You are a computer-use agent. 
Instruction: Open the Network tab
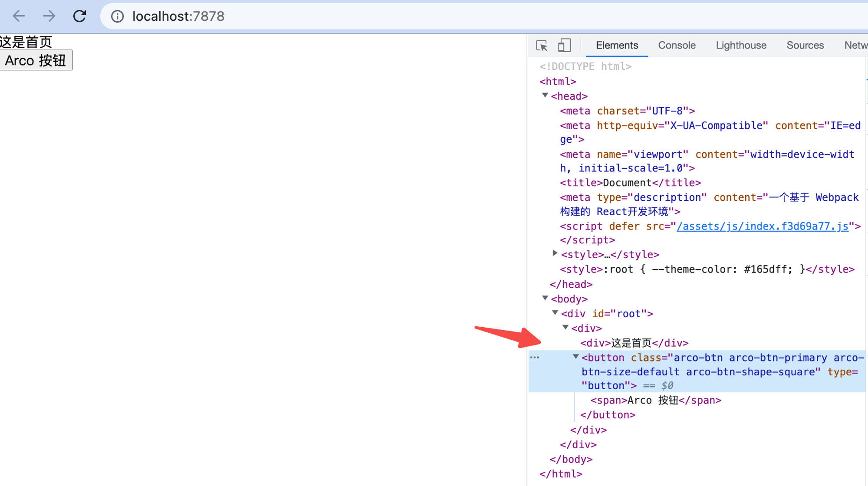click(856, 45)
